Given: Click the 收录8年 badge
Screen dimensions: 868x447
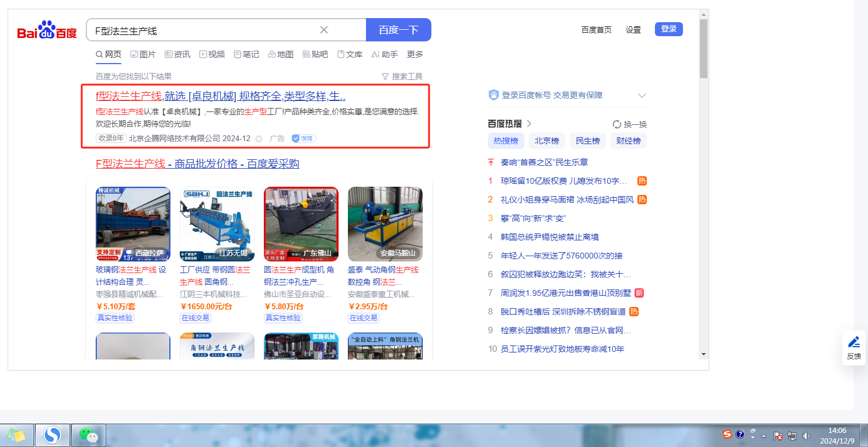Looking at the screenshot, I should click(111, 138).
